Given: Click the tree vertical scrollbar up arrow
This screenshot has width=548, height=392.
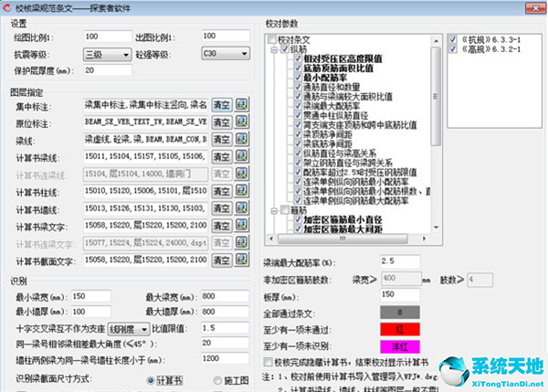Looking at the screenshot, I should point(436,40).
